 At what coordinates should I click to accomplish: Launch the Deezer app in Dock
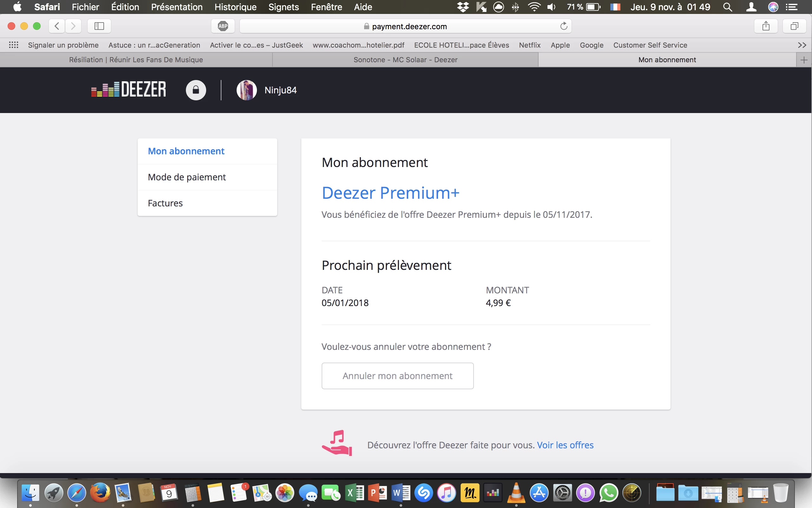tap(493, 493)
